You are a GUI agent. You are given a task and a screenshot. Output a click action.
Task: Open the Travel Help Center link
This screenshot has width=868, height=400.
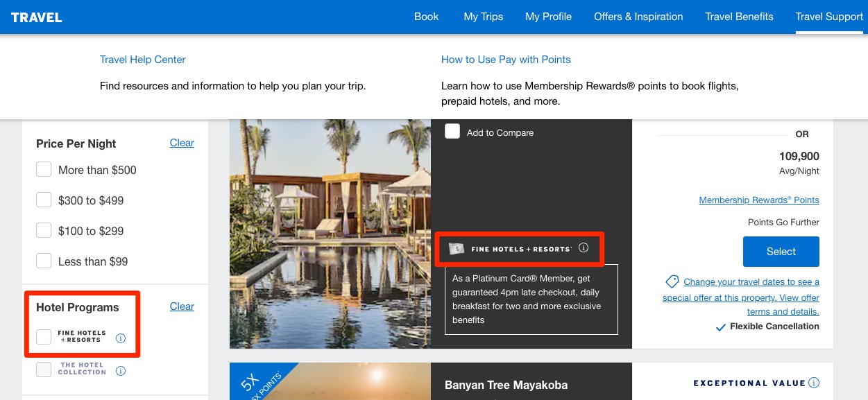point(143,60)
